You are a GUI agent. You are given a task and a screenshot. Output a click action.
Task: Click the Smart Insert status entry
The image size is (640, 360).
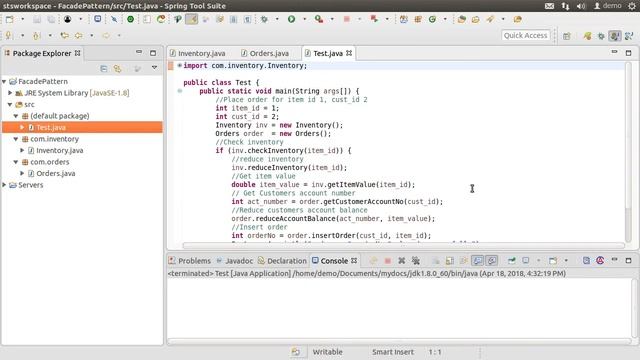tap(393, 352)
